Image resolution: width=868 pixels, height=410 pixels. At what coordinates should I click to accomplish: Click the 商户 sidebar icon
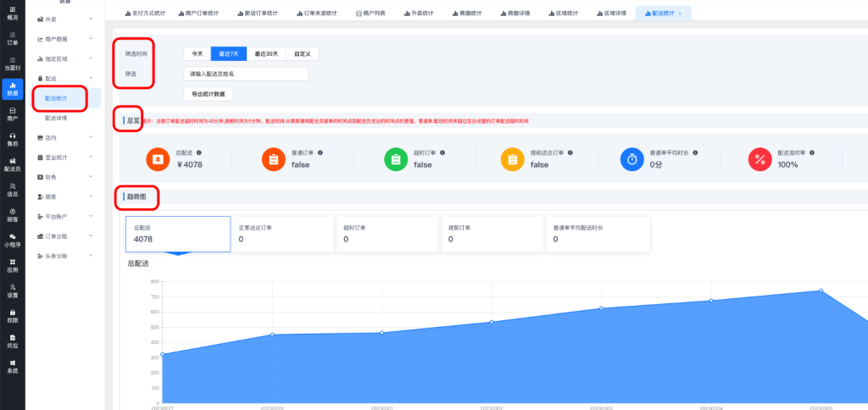coord(12,113)
